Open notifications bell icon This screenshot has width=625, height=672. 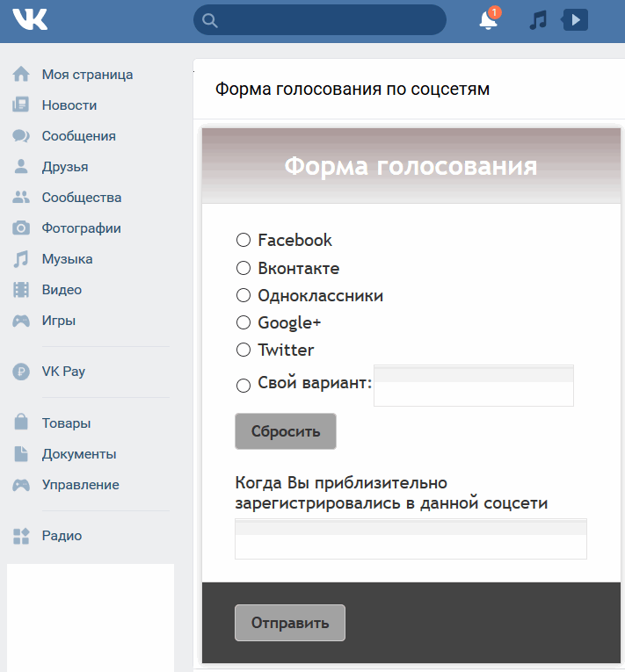click(489, 19)
